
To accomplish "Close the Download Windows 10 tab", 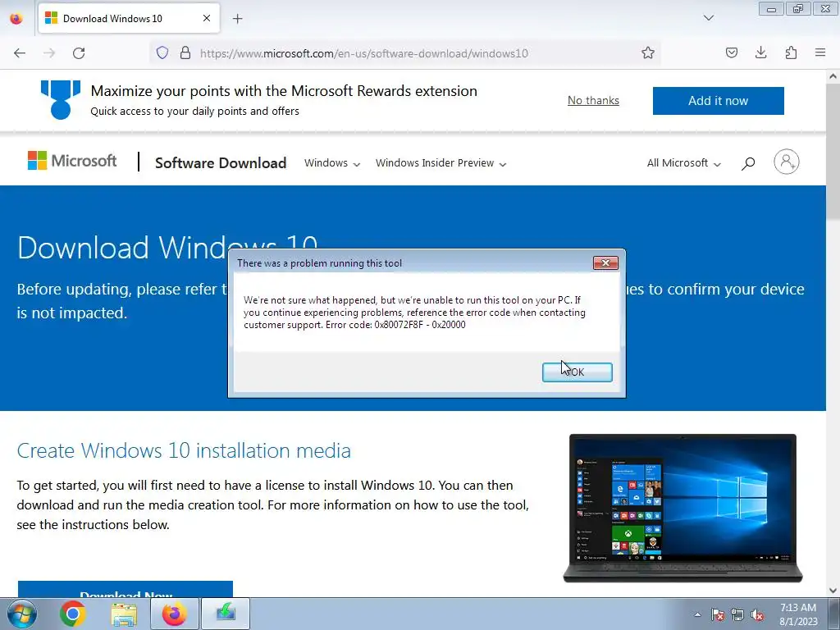I will click(x=206, y=18).
